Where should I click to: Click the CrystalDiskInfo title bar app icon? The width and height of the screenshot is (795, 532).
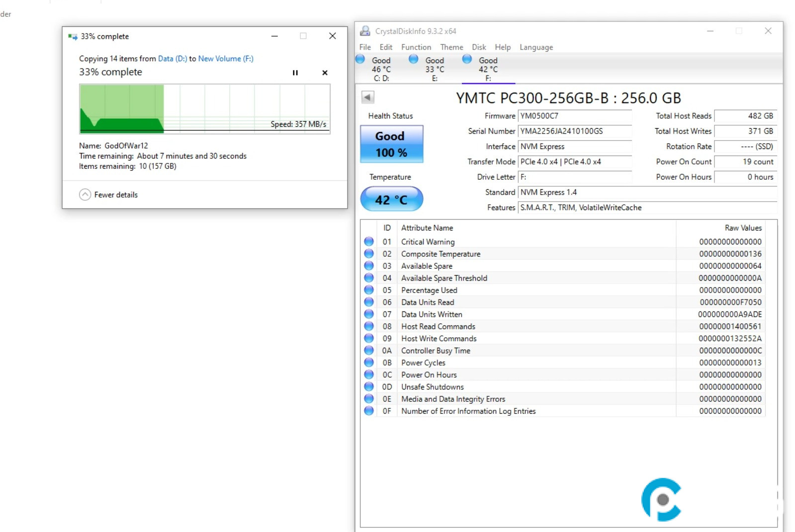coord(365,31)
